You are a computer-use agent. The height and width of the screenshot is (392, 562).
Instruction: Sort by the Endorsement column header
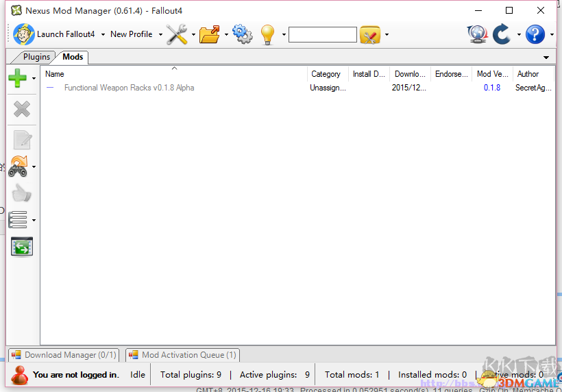click(x=451, y=74)
